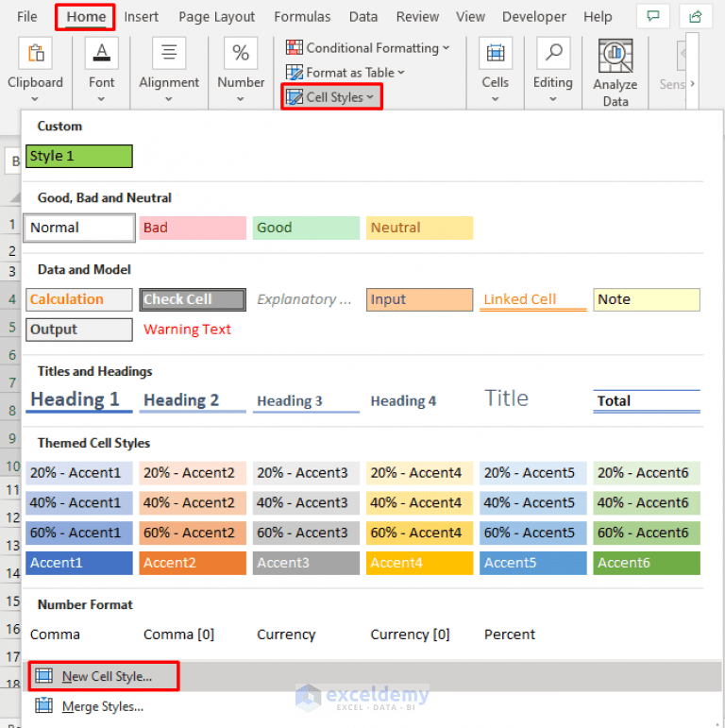
Task: Apply the Linked Cell style
Action: (x=532, y=299)
